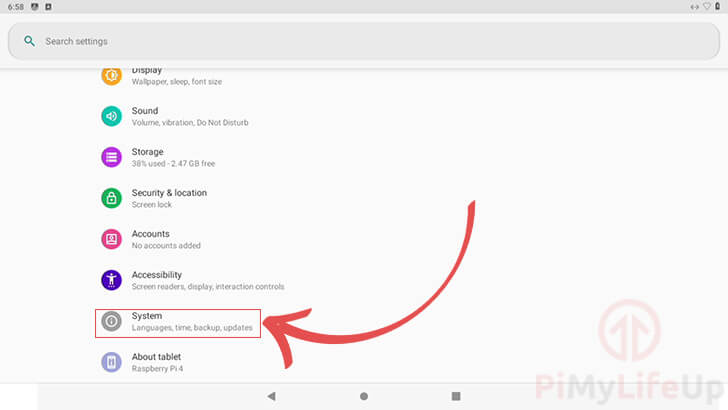Click "No accounts added" subtitle
Screen dimensions: 728x410
[166, 245]
